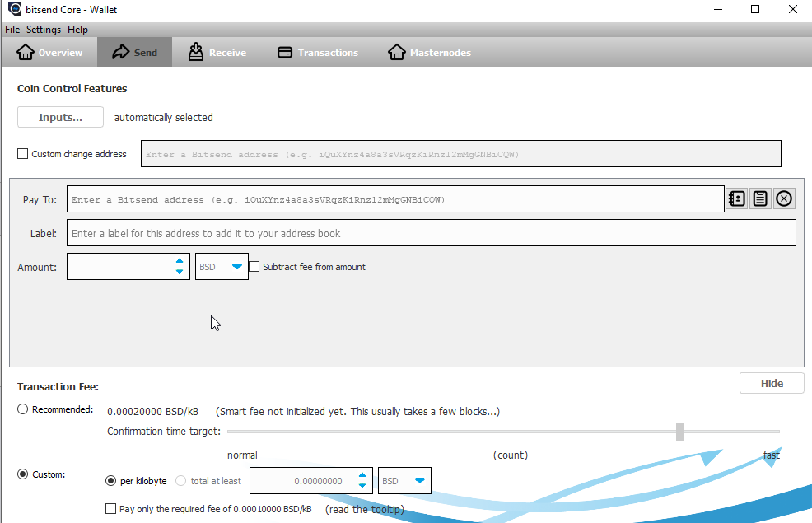Open the Help menu
Viewport: 812px width, 523px height.
[77, 30]
